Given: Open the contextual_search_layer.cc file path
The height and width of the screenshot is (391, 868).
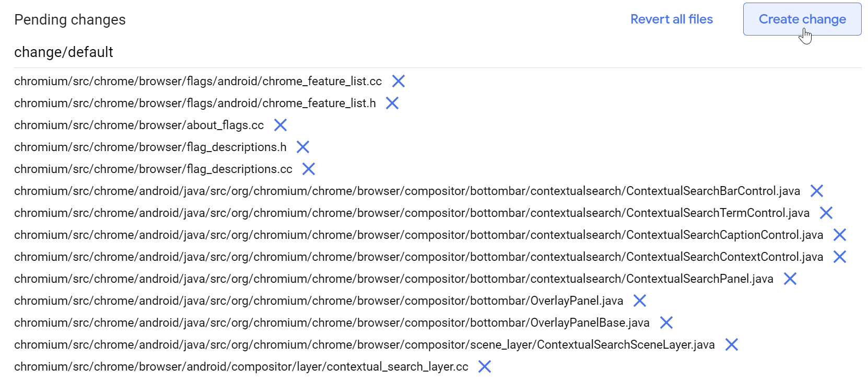Looking at the screenshot, I should (x=241, y=366).
